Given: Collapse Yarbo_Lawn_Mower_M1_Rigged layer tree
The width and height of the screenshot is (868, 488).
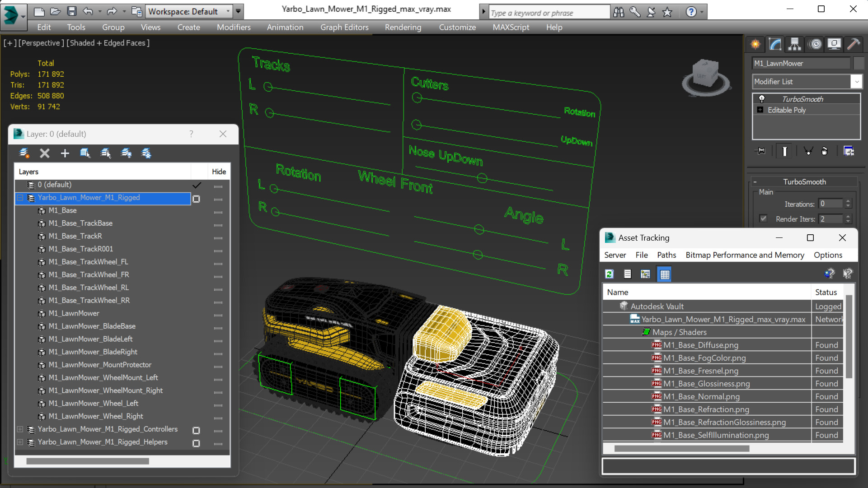Looking at the screenshot, I should click(x=20, y=198).
